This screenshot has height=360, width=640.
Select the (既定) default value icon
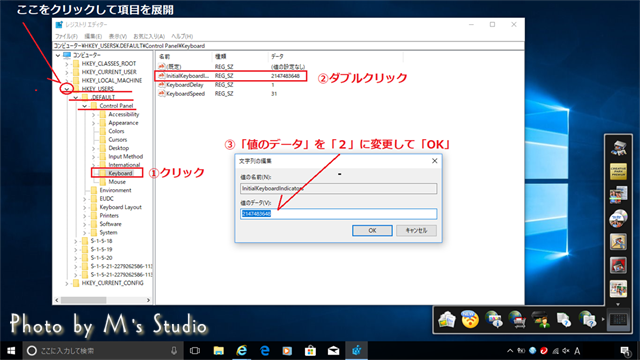(162, 67)
